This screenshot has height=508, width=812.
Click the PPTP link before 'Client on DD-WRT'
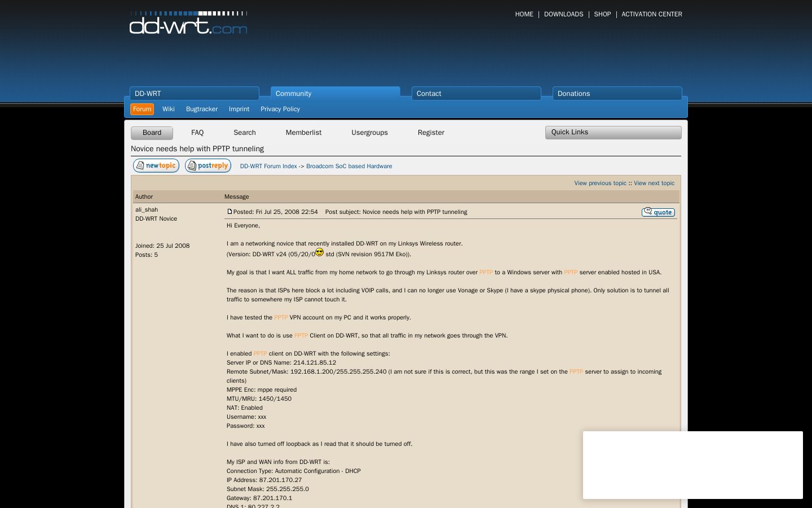(x=301, y=335)
